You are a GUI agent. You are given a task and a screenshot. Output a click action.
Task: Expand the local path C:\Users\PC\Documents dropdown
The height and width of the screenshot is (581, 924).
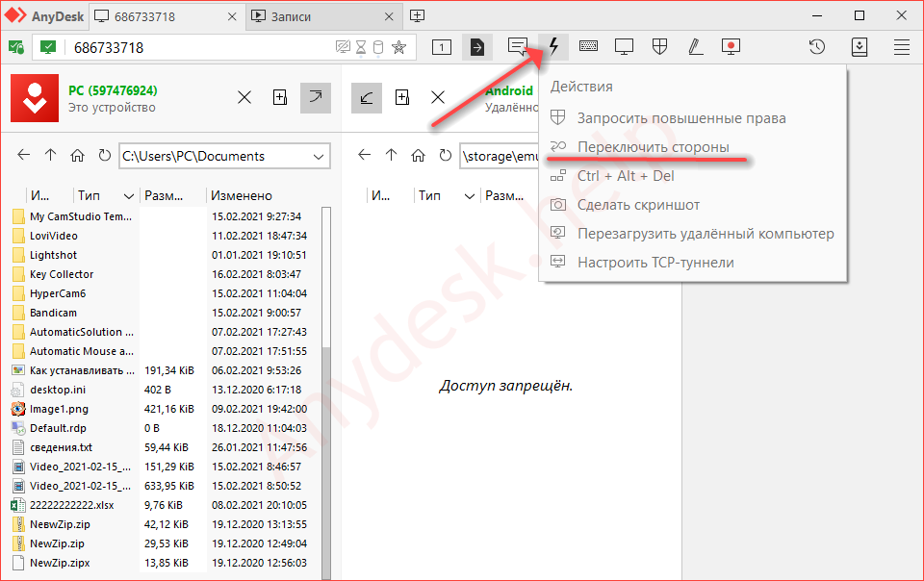point(319,156)
